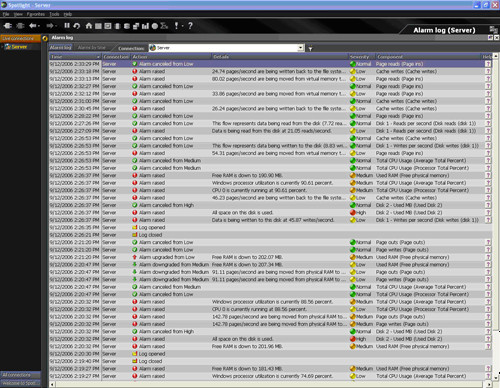Click help icon for the 2:33:18 PM Cache writes row

[488, 71]
